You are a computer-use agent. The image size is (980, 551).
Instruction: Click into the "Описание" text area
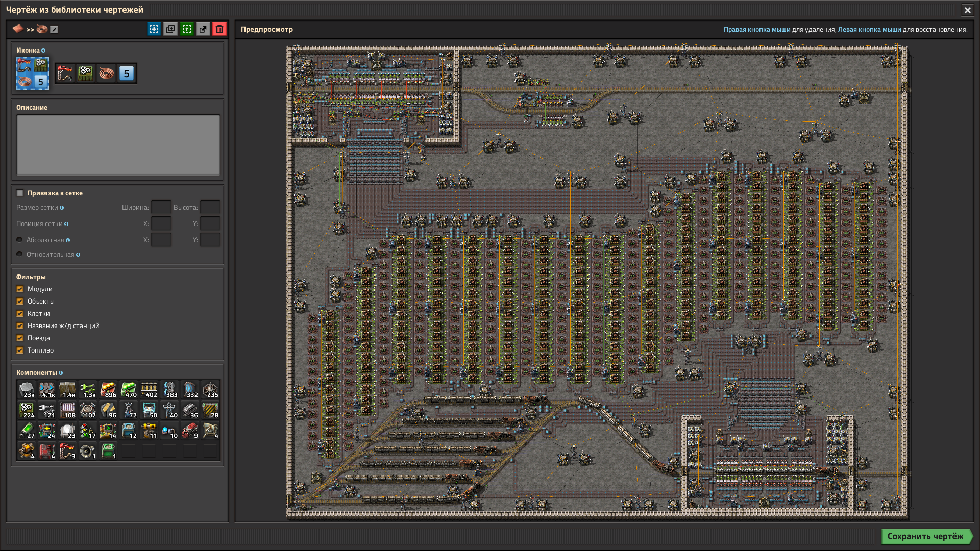click(118, 145)
